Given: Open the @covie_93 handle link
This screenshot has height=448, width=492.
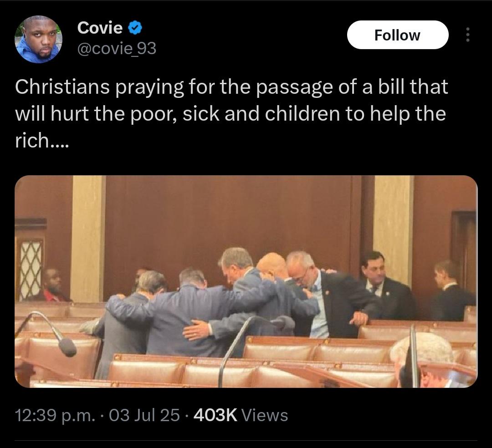Looking at the screenshot, I should tap(117, 49).
